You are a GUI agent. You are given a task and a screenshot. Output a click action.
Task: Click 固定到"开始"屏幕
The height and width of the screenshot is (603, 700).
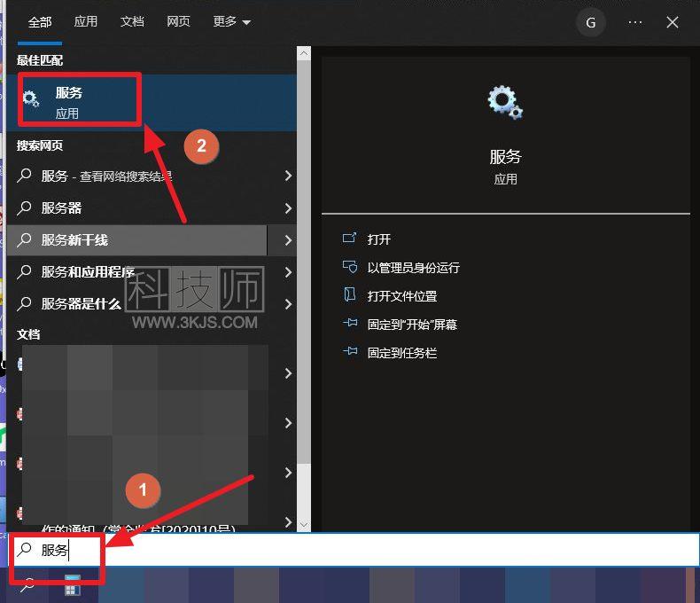pyautogui.click(x=412, y=325)
